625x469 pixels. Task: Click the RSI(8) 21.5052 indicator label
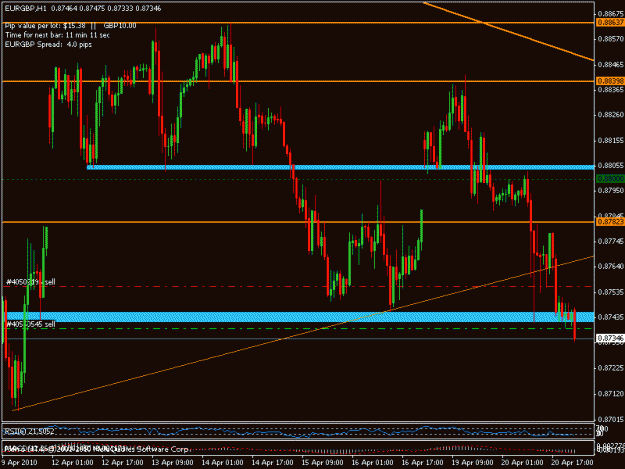[x=29, y=431]
